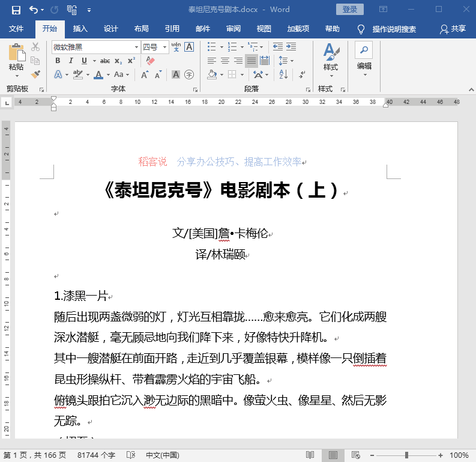Image resolution: width=476 pixels, height=462 pixels.
Task: Click the Tell Me search box 操作说明搜索
Action: pyautogui.click(x=394, y=29)
